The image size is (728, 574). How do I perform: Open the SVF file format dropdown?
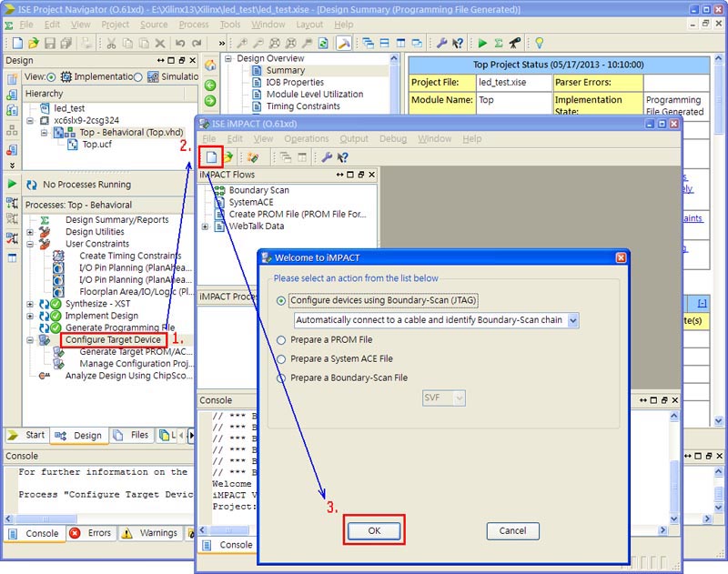[x=460, y=398]
